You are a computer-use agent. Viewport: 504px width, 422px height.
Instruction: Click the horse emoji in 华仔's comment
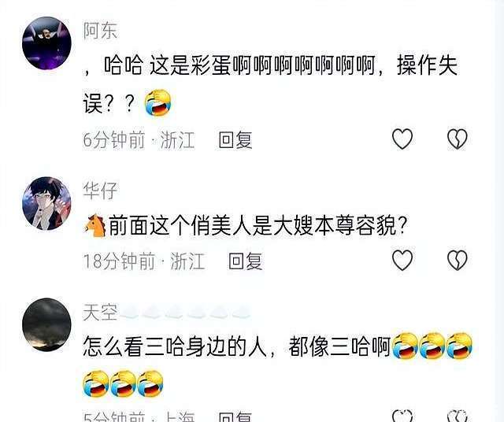click(95, 226)
